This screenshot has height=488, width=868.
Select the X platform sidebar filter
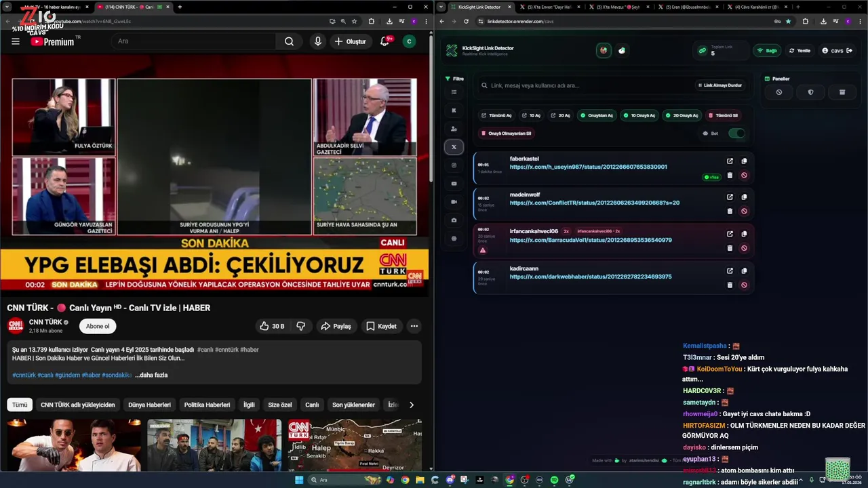[x=454, y=147]
